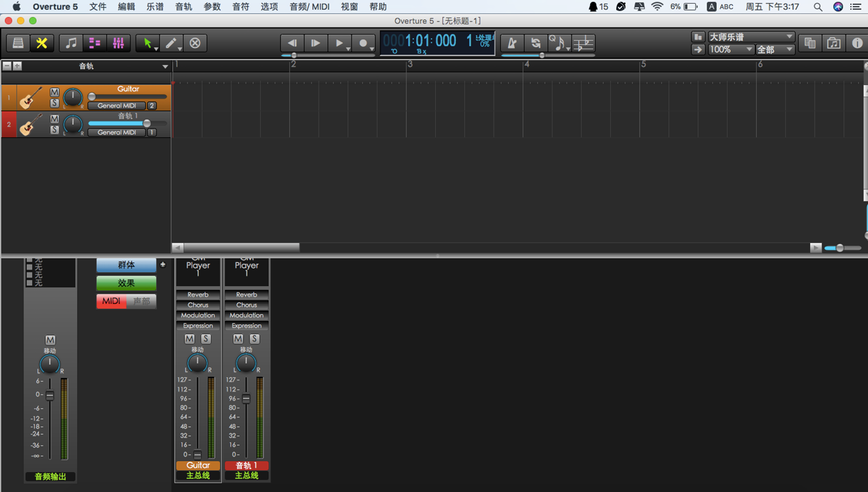Image resolution: width=868 pixels, height=492 pixels.
Task: Open the 大师乐谱 dropdown
Action: [750, 37]
